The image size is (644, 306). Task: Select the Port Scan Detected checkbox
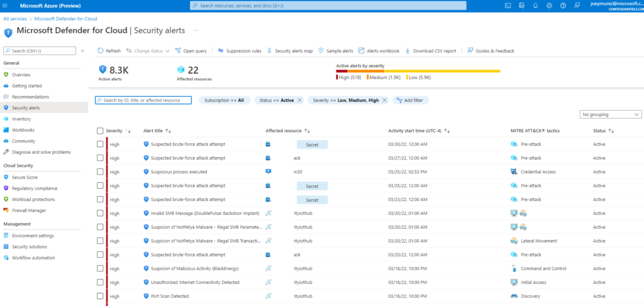[100, 296]
